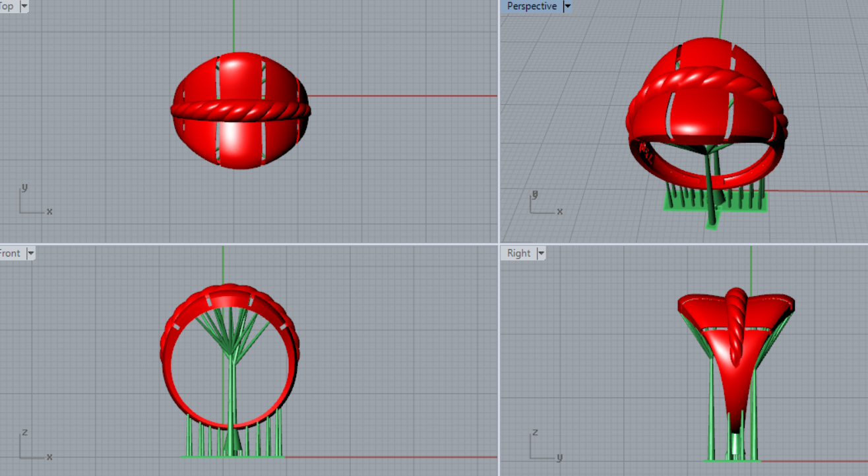Expand the Front viewport menu arrow

(x=30, y=253)
